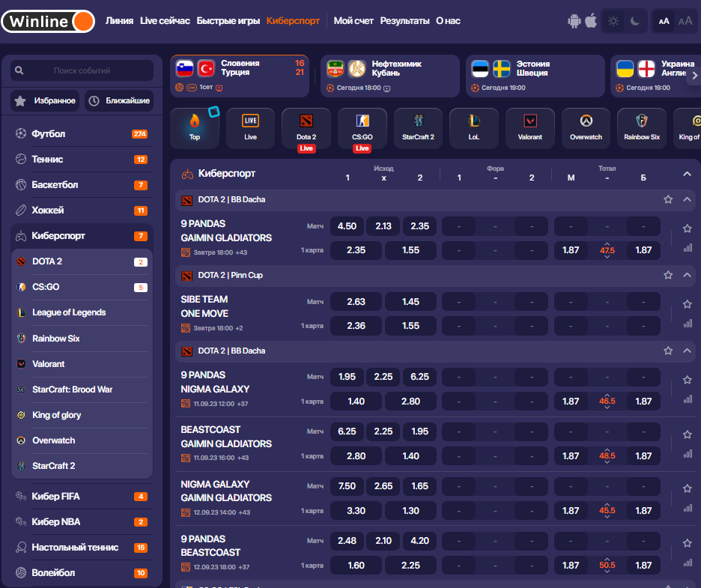Image resolution: width=701 pixels, height=588 pixels.
Task: Collapse Киберспорт in the sidebar
Action: [82, 236]
